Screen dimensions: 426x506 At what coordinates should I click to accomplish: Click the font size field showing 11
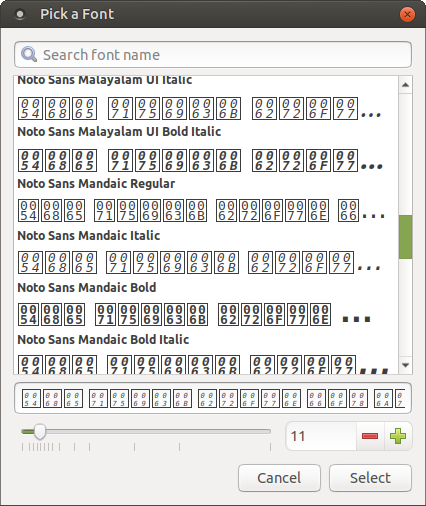pyautogui.click(x=321, y=436)
